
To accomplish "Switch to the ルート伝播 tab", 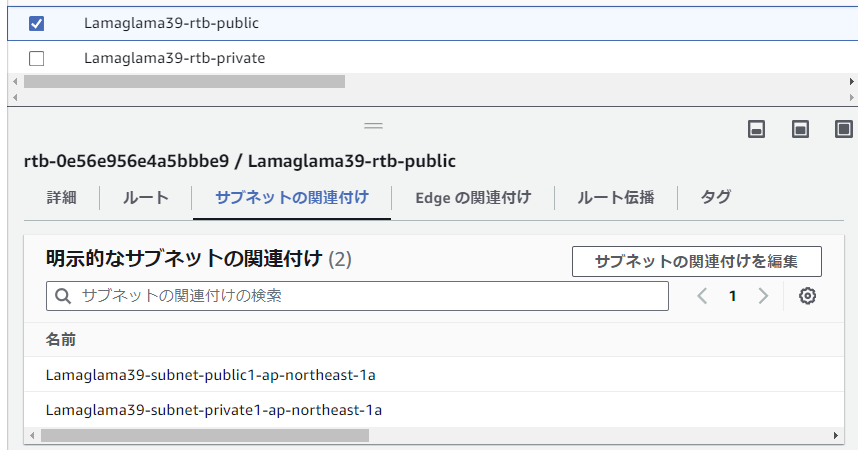I will (x=616, y=198).
